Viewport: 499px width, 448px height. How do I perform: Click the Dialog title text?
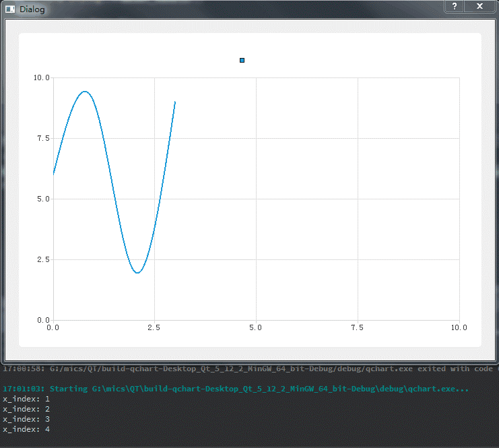tap(32, 9)
